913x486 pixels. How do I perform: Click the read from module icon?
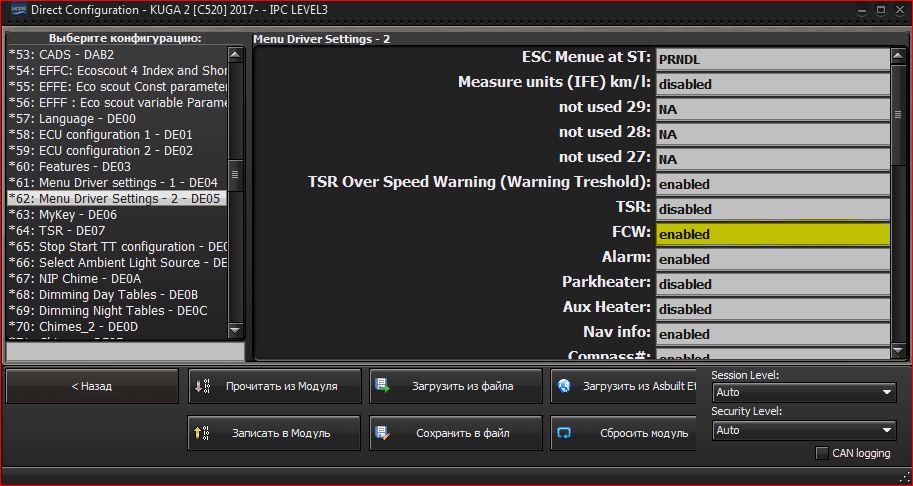pyautogui.click(x=201, y=386)
